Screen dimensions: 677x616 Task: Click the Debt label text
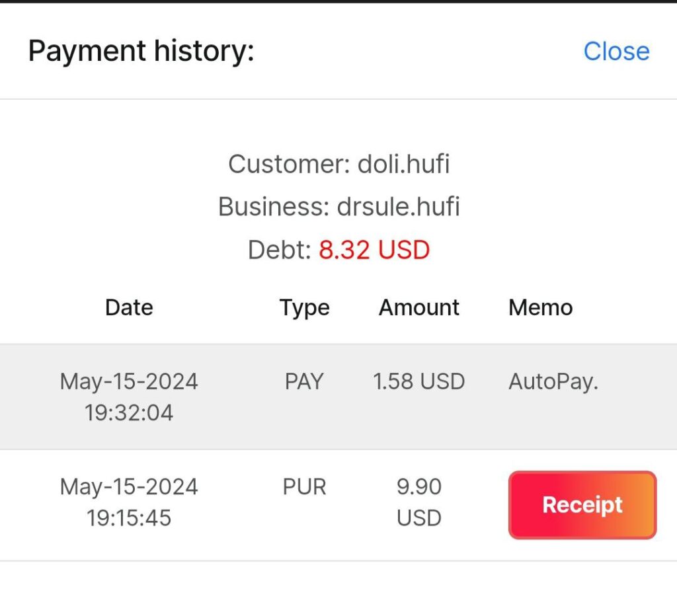tap(279, 250)
